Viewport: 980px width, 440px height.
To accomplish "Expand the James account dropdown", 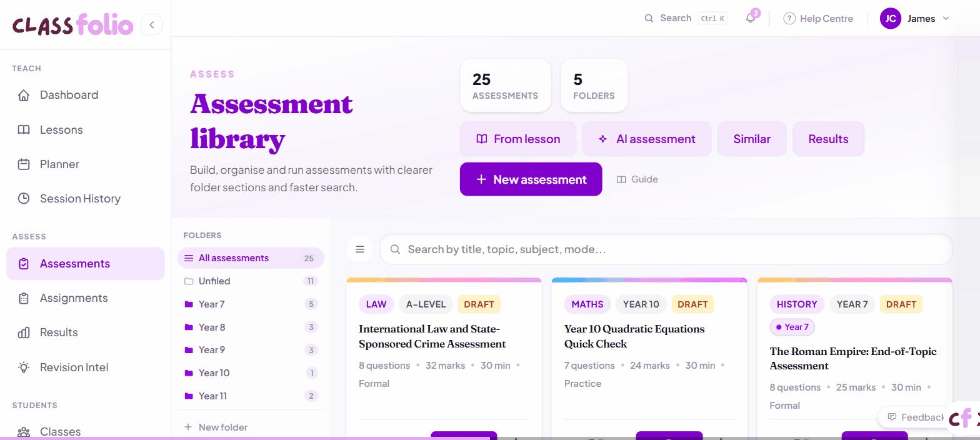I will tap(915, 19).
